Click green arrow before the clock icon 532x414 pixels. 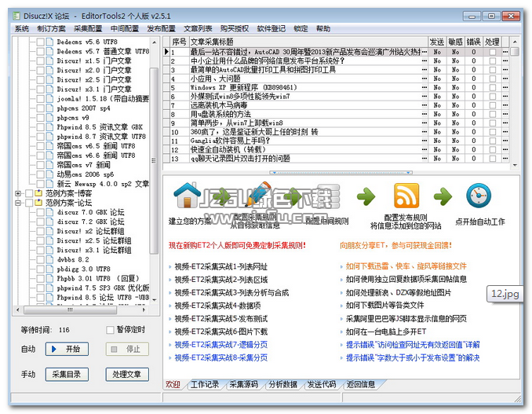click(443, 196)
